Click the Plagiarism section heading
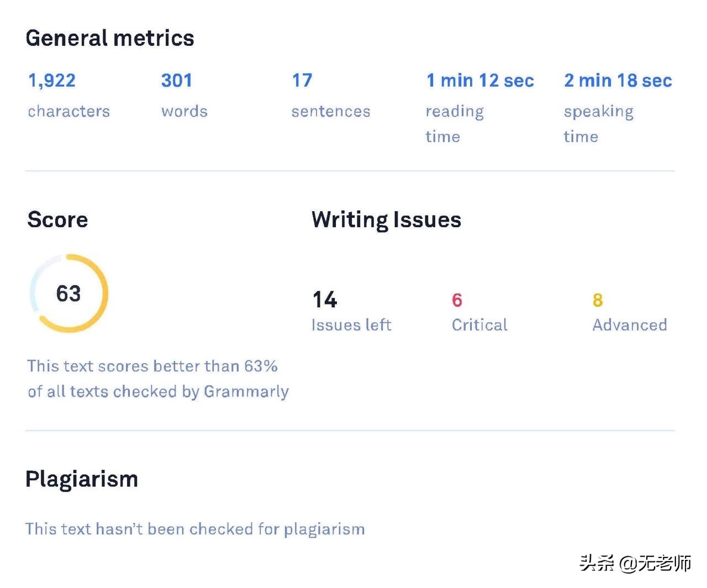 tap(82, 479)
